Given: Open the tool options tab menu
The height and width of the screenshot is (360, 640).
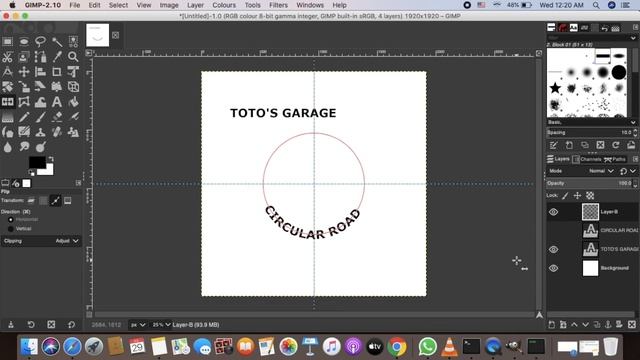Looking at the screenshot, I should (78, 183).
